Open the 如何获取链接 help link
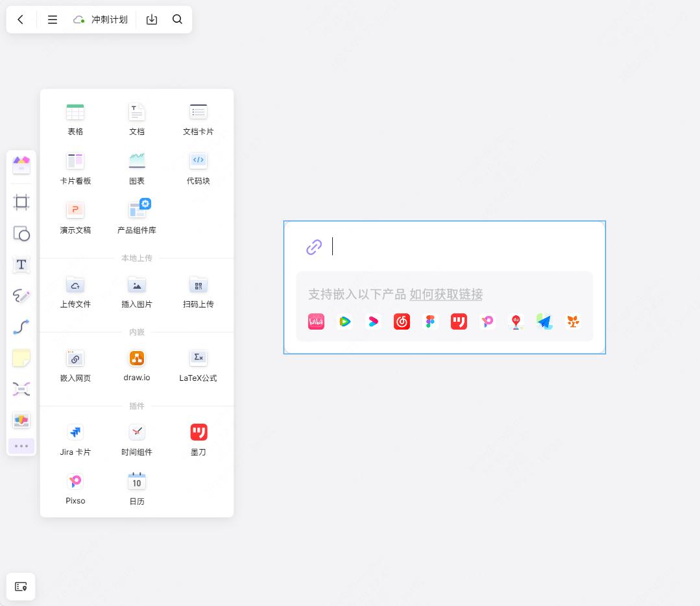Screen dimensions: 700x606 coord(446,294)
